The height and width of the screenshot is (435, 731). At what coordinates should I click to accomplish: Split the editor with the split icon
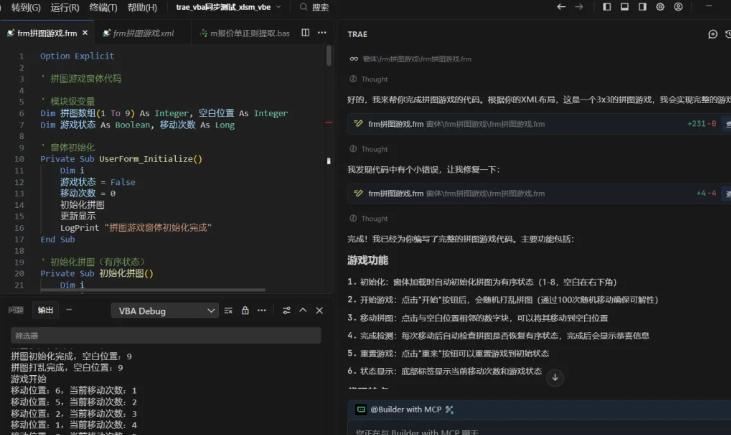point(305,33)
